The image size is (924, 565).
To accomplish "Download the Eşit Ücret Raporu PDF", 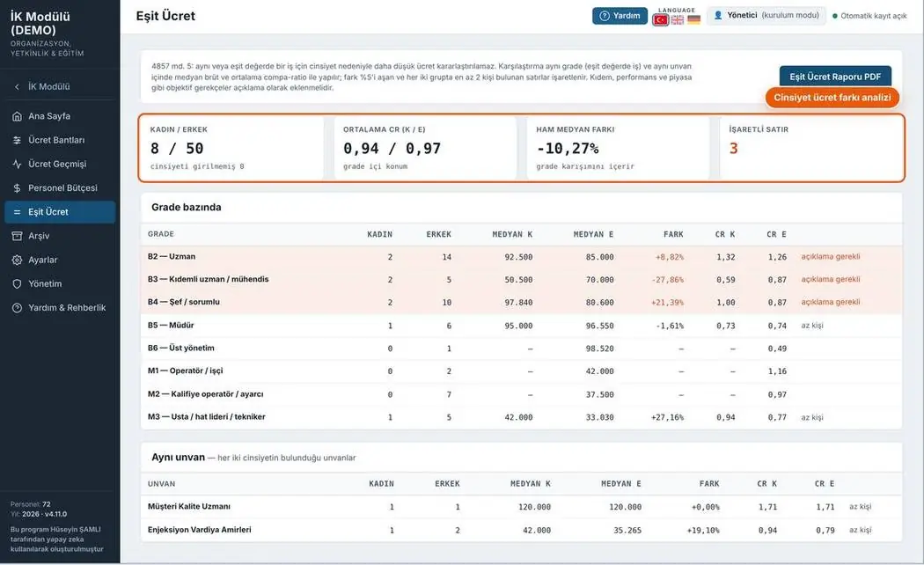I will [835, 77].
